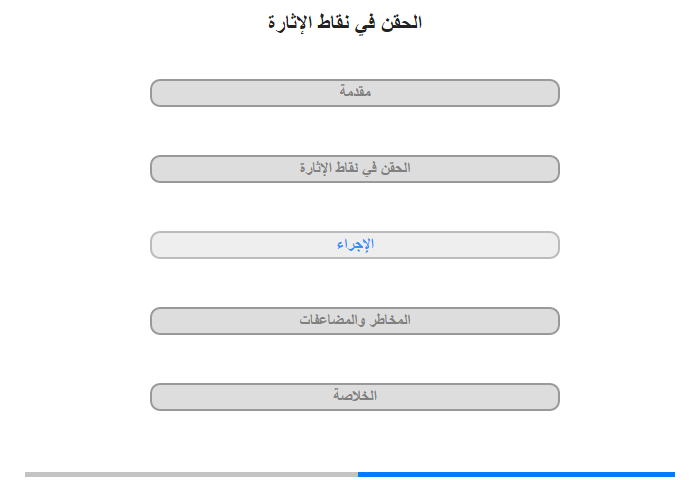Viewport: 700px width, 480px height.
Task: Open the المخاطر والمضاعفات section
Action: (x=355, y=321)
